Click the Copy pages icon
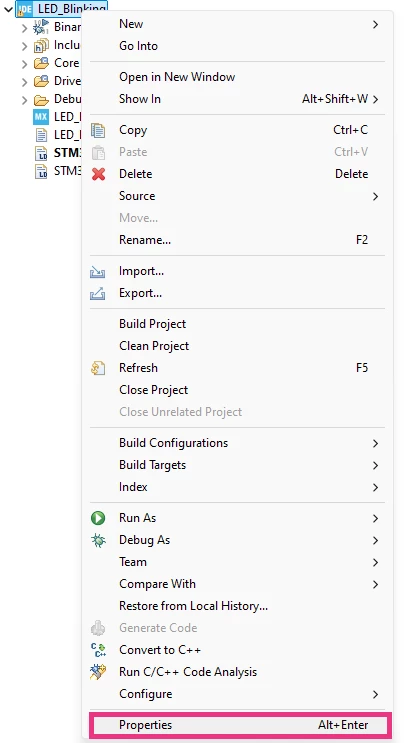The width and height of the screenshot is (407, 743). point(98,130)
